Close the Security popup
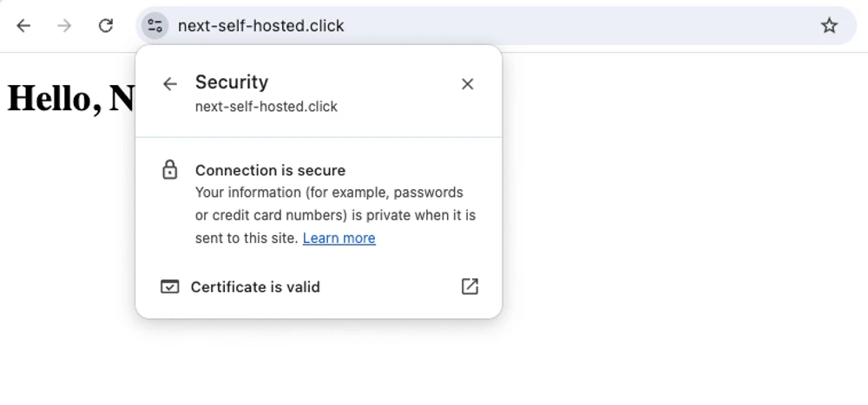This screenshot has width=868, height=405. pos(467,83)
